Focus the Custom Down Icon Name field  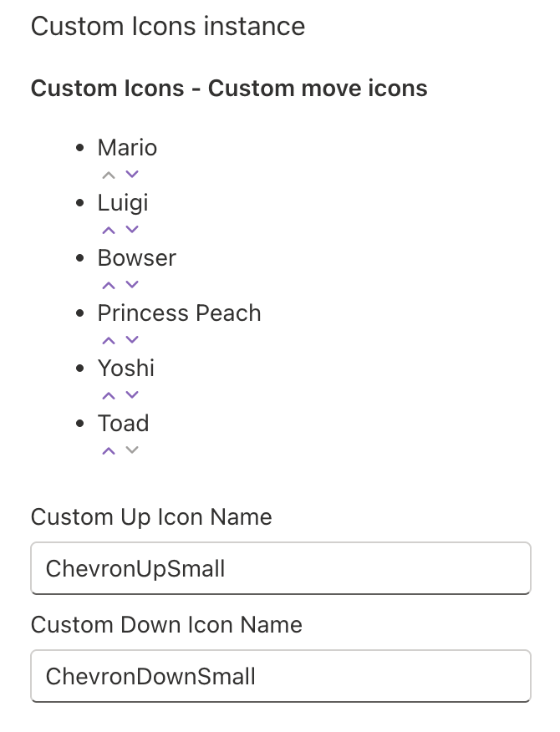[280, 676]
